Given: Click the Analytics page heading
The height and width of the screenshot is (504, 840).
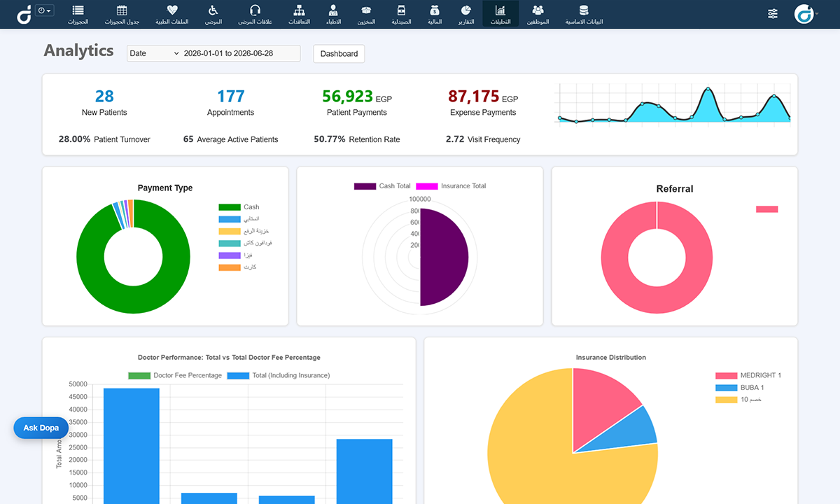Looking at the screenshot, I should tap(78, 50).
